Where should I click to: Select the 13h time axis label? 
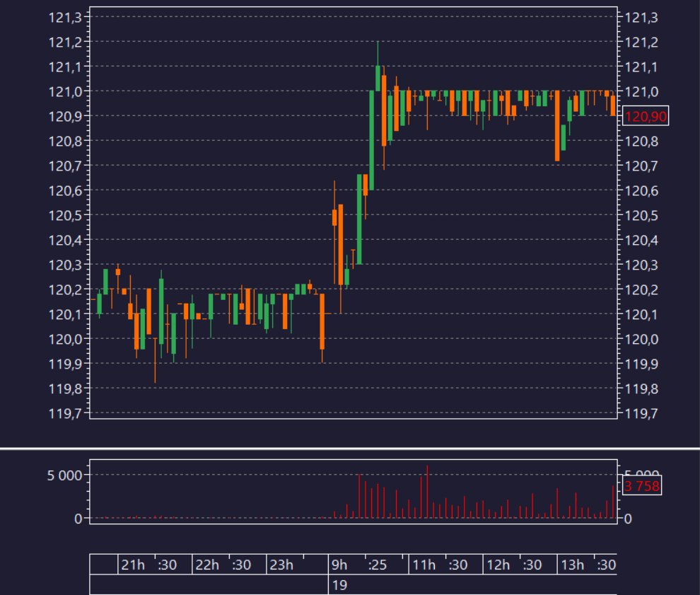[572, 565]
